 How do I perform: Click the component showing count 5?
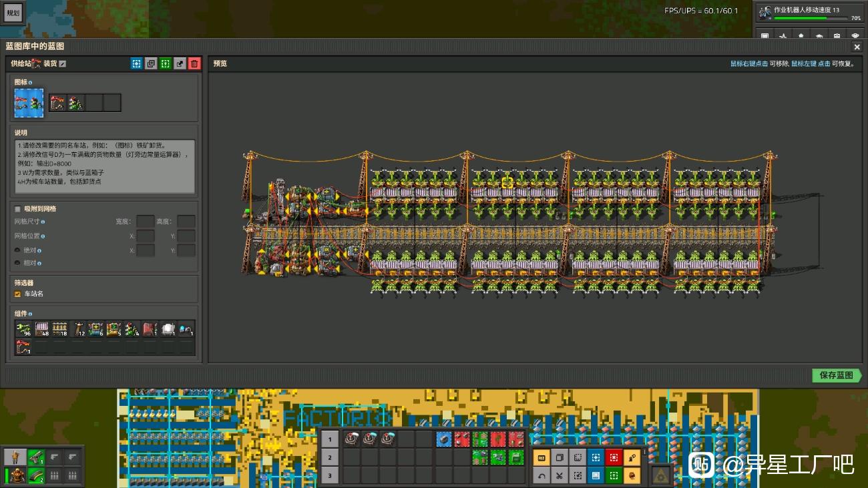pos(114,329)
